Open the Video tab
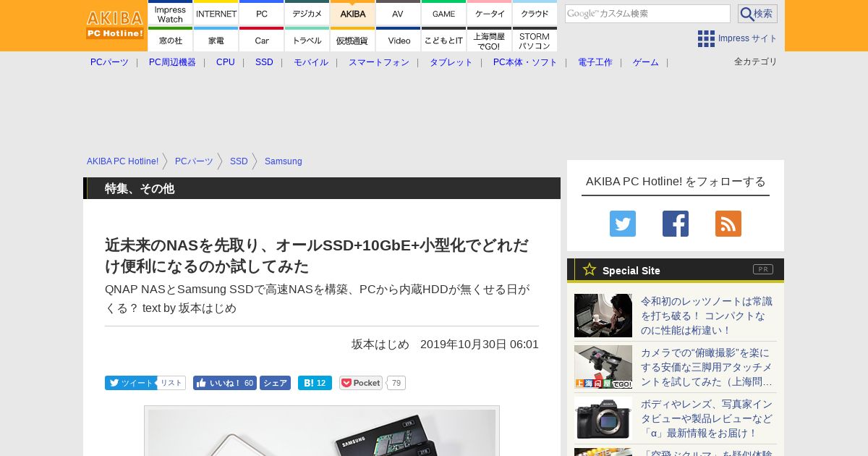 [x=398, y=40]
